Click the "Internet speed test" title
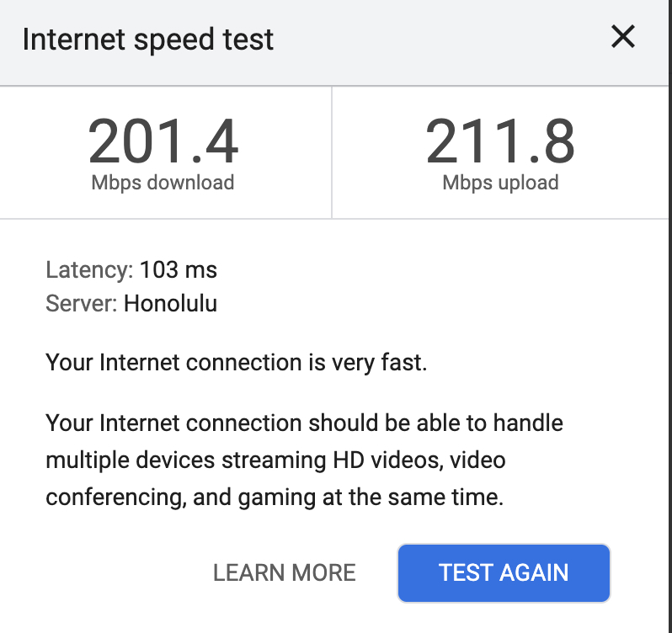The height and width of the screenshot is (633, 672). [148, 40]
